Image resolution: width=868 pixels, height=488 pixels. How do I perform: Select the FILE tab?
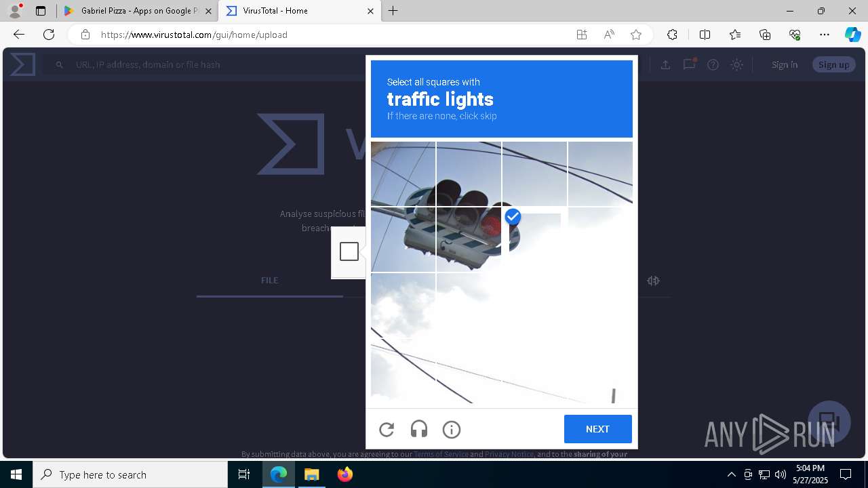[x=270, y=280]
